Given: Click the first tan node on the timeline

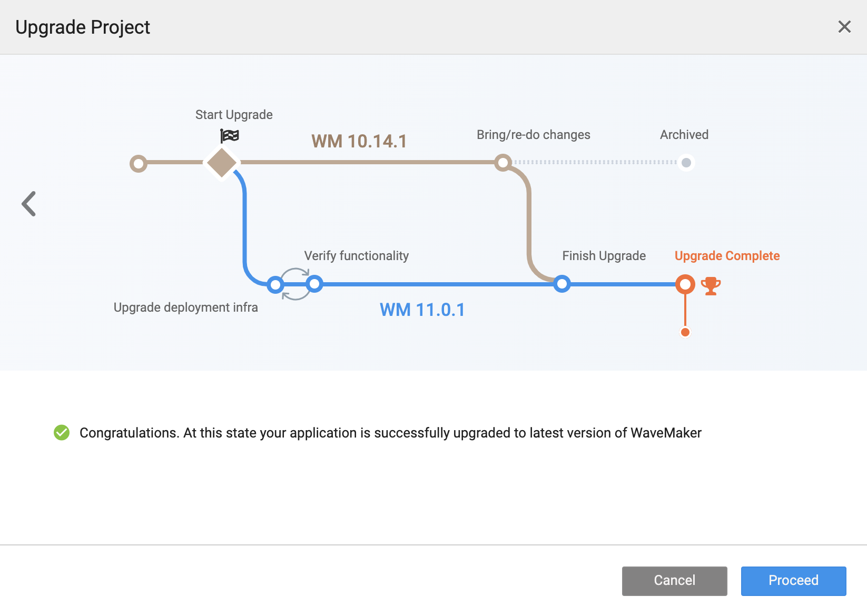Looking at the screenshot, I should [139, 163].
